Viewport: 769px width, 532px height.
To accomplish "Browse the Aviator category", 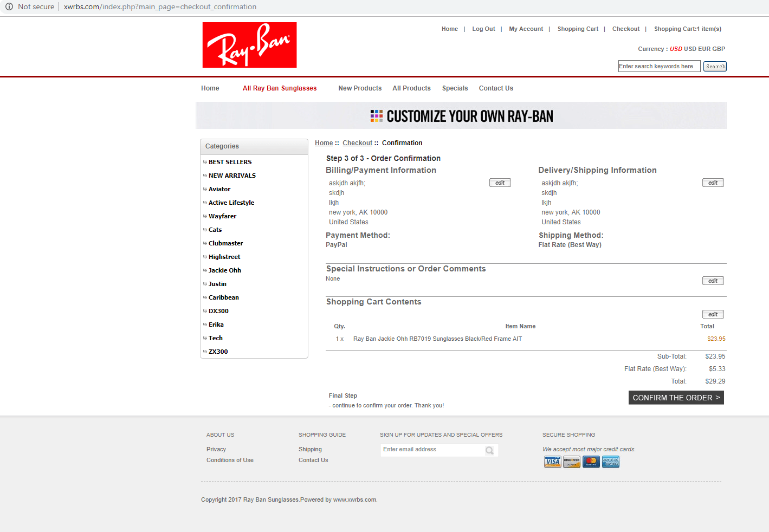I will (219, 189).
